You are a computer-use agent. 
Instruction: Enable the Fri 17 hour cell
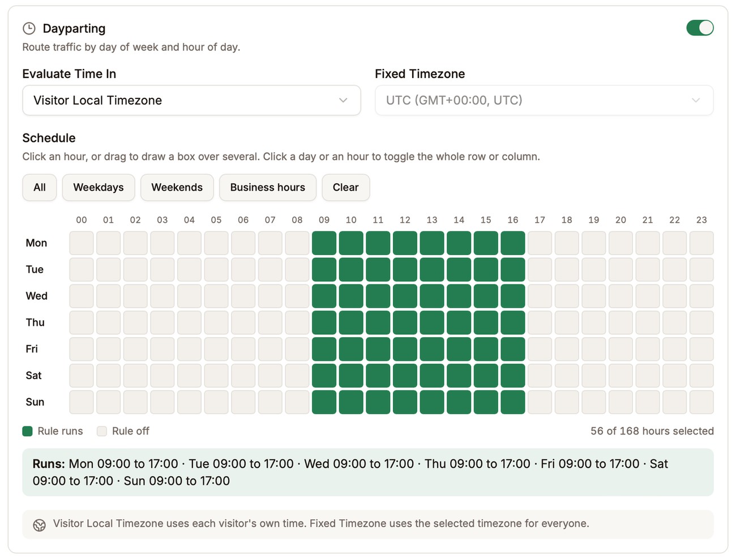(540, 349)
